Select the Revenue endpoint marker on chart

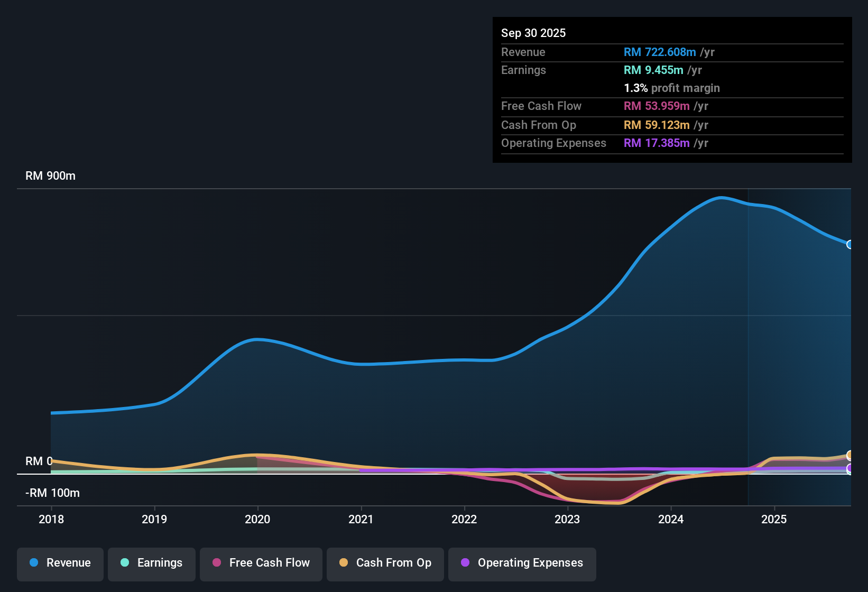click(849, 245)
